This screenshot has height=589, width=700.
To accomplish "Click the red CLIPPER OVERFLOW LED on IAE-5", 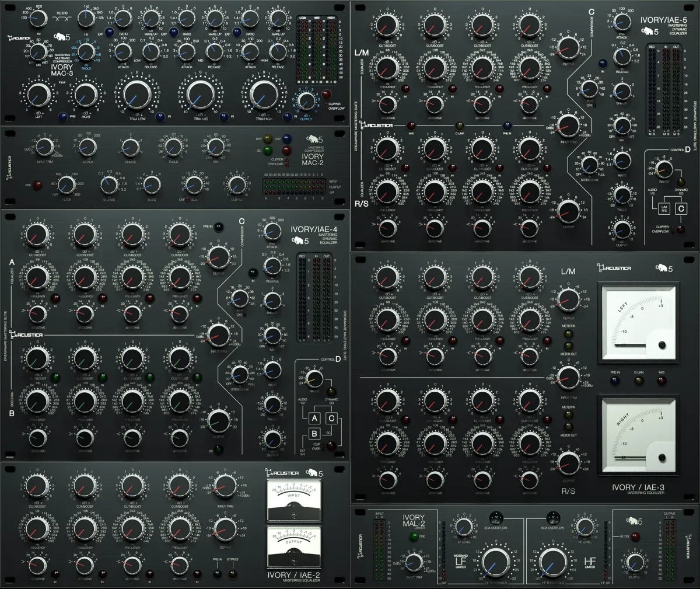I will tap(680, 229).
